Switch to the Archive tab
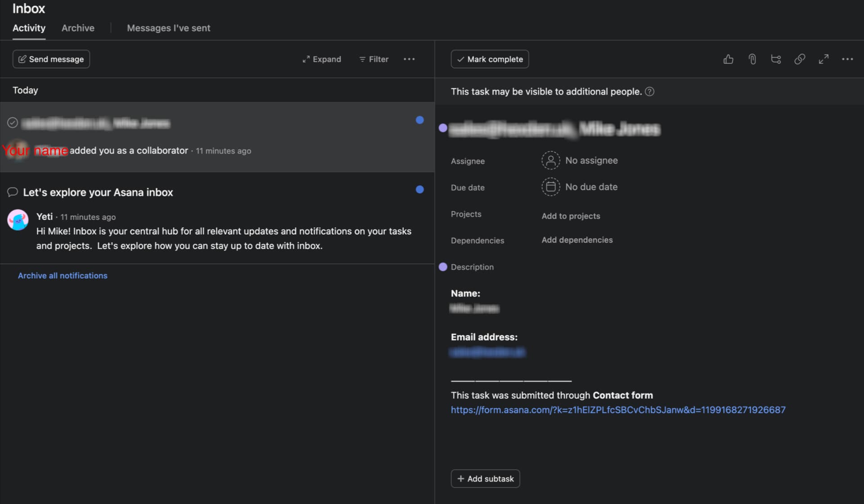The width and height of the screenshot is (864, 504). pyautogui.click(x=78, y=28)
